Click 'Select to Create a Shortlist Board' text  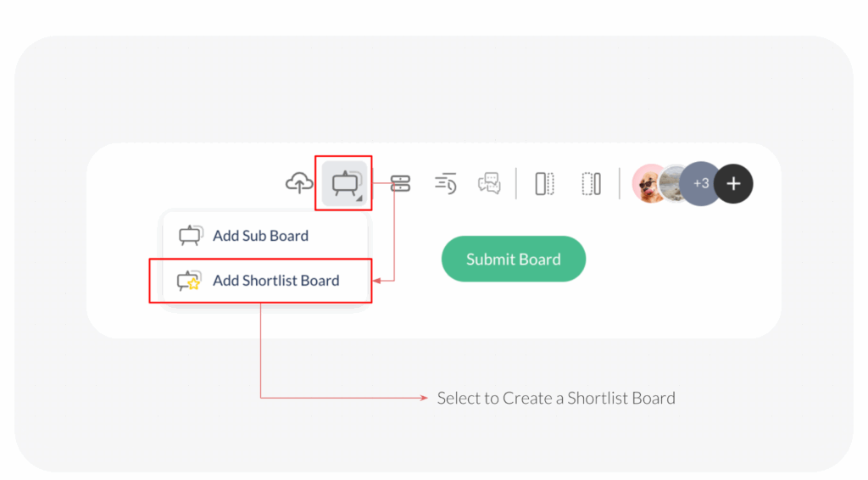click(556, 398)
